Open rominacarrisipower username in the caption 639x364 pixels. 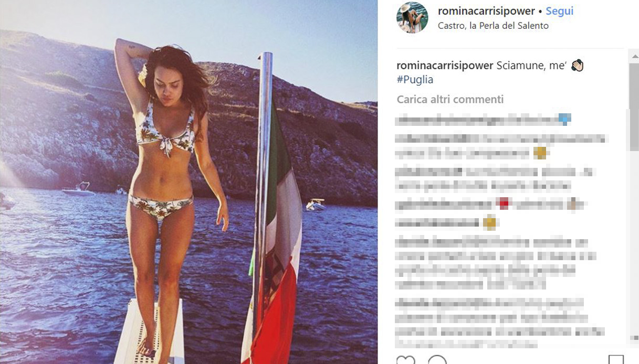pos(445,66)
